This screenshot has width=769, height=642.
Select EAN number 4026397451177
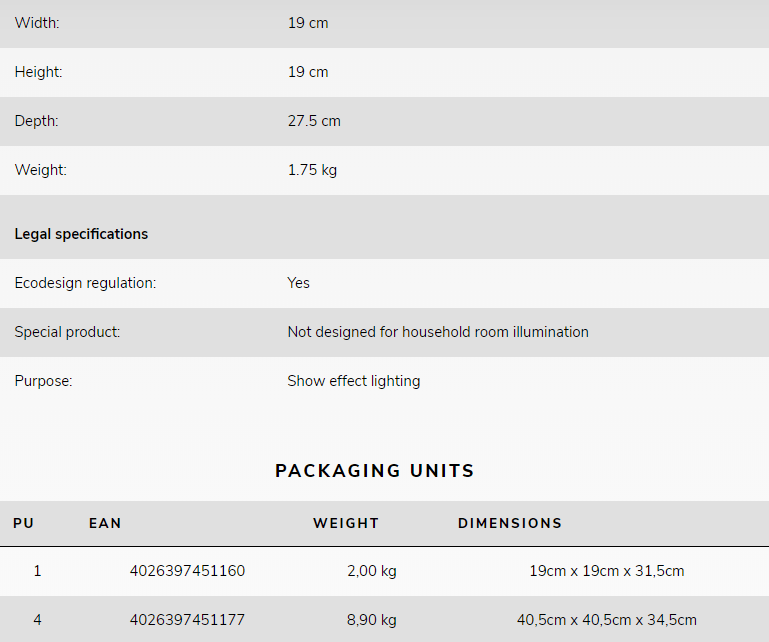[187, 620]
